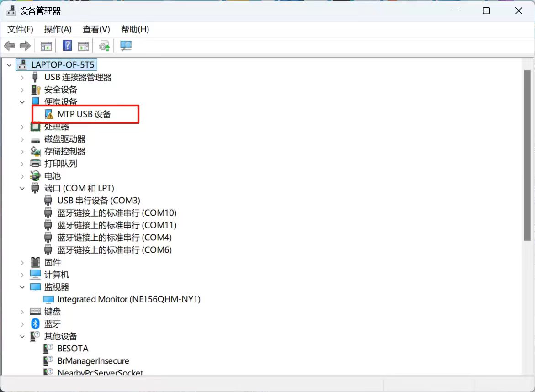This screenshot has height=392, width=535.
Task: Select 蓝牙链接上的标准串行 (COM10)
Action: point(117,213)
